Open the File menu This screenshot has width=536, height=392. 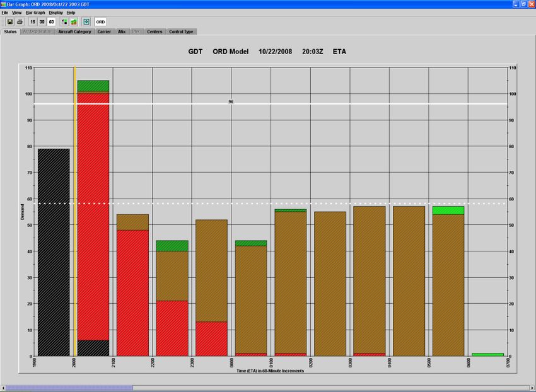point(5,13)
